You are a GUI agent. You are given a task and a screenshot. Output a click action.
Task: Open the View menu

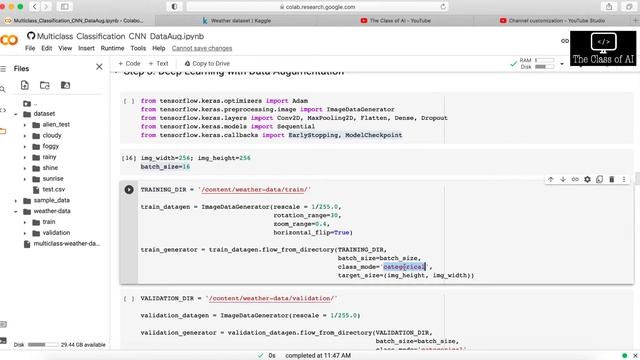click(x=65, y=48)
